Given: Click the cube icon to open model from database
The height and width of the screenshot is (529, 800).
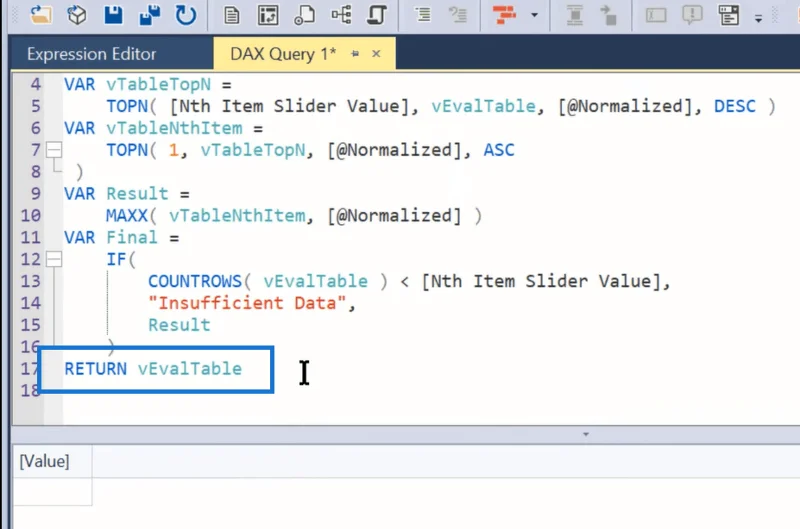Looking at the screenshot, I should click(77, 15).
